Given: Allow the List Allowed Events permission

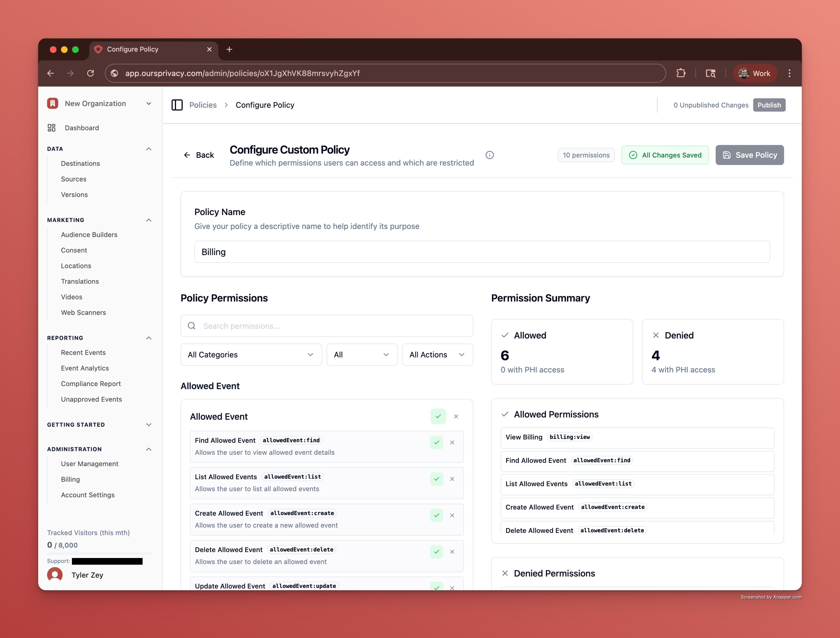Looking at the screenshot, I should point(437,479).
